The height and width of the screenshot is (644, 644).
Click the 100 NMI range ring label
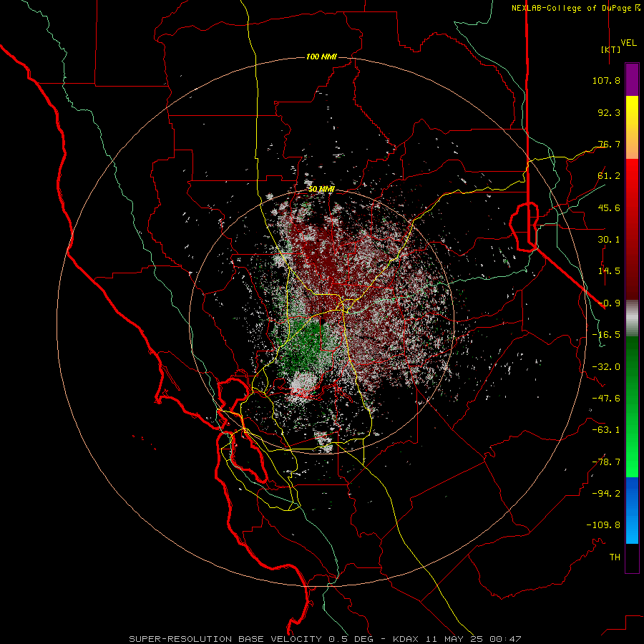(x=321, y=57)
